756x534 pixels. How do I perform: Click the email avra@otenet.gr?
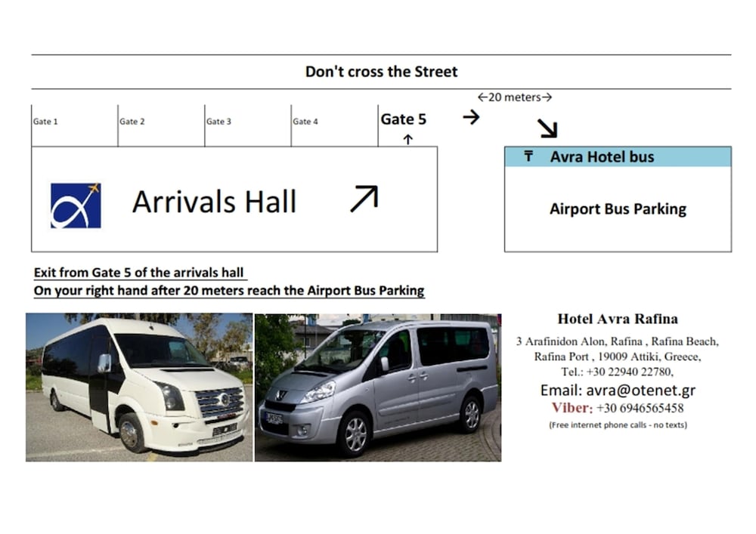tap(641, 390)
